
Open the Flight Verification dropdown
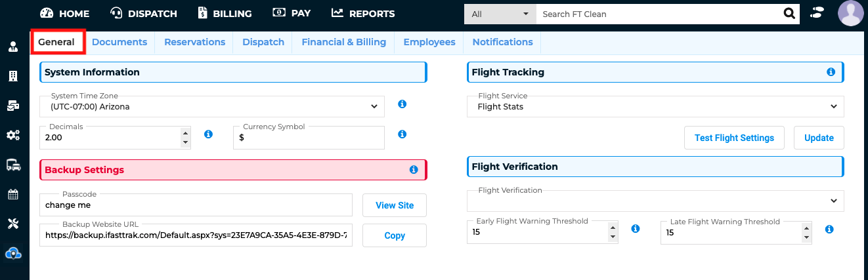pyautogui.click(x=655, y=200)
